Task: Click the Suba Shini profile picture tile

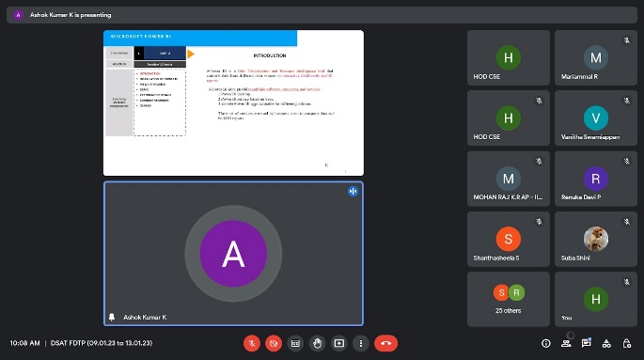Action: click(595, 239)
